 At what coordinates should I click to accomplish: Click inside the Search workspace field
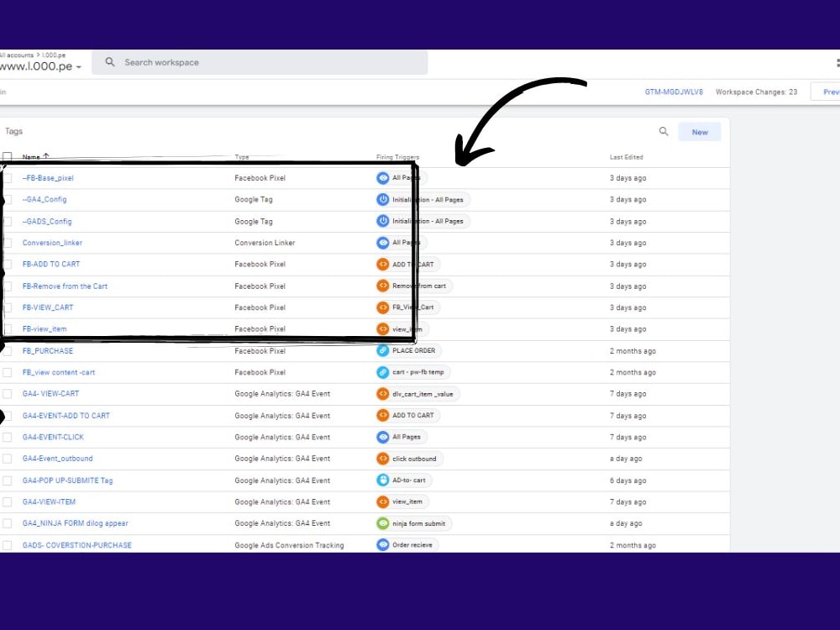pyautogui.click(x=210, y=62)
